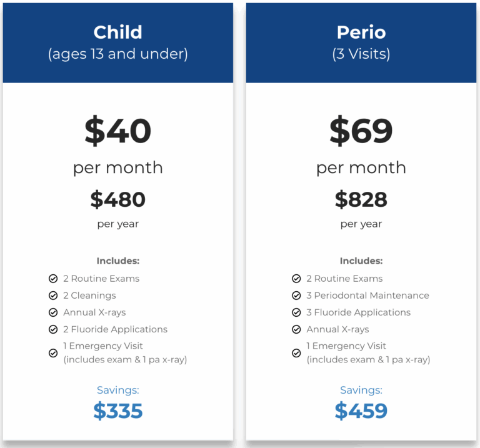Click checkmark icon beside Child plan's Emergency Visit
Screen dimensions: 480x448
[x=53, y=352]
